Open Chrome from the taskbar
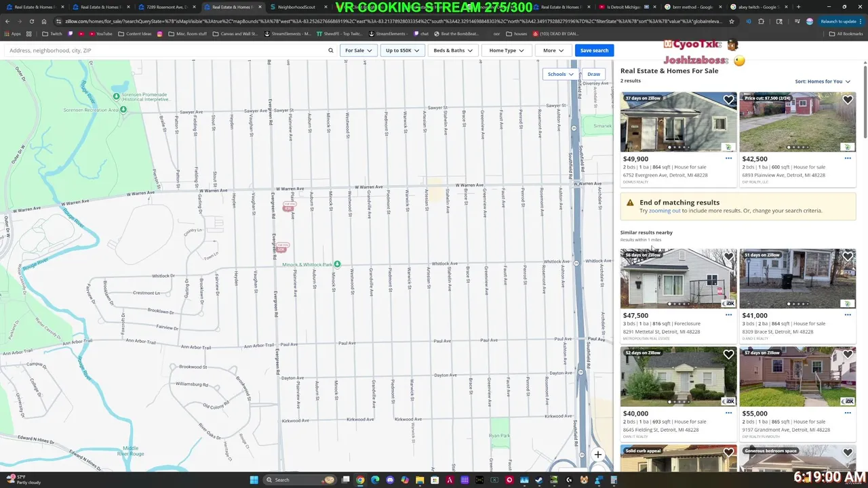Viewport: 868px width, 488px height. click(x=360, y=480)
